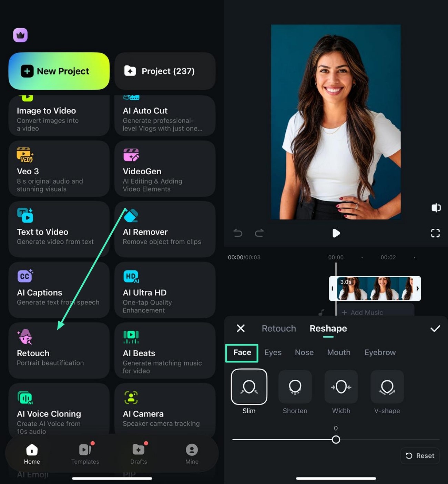Launch Veo 3 via its icon
The image size is (448, 484).
coord(25,155)
